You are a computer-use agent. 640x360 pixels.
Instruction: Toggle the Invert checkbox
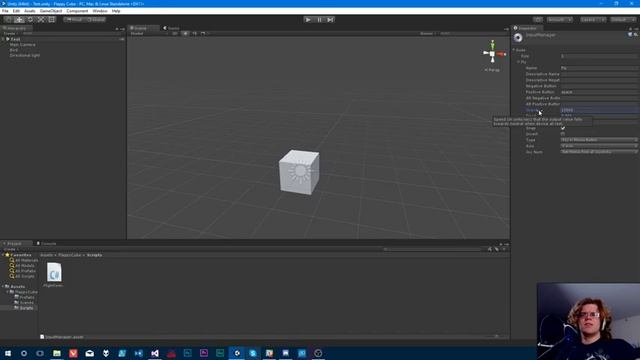point(563,134)
